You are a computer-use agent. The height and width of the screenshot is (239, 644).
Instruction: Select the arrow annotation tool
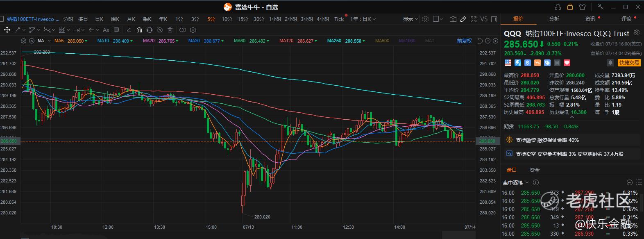tap(91, 30)
